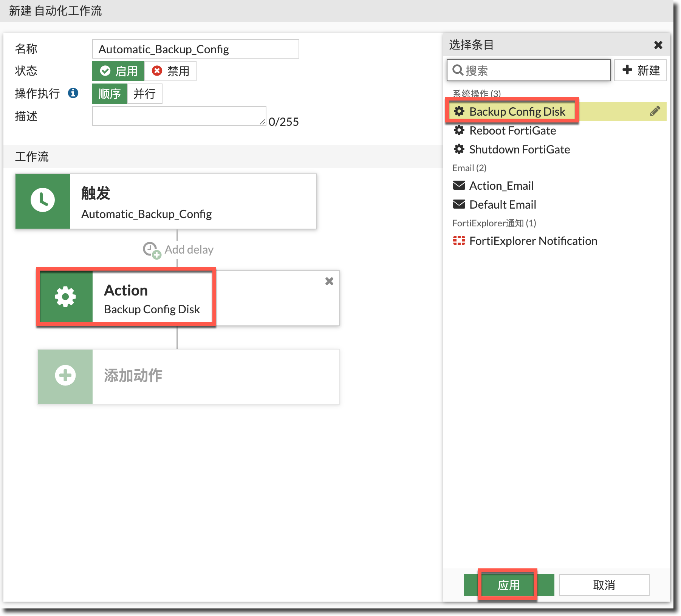Close the 选择条目 panel
Screen dimensions: 681x616
658,45
